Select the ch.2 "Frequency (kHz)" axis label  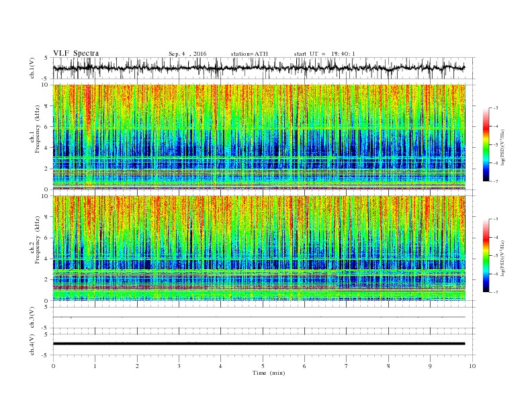click(x=37, y=239)
